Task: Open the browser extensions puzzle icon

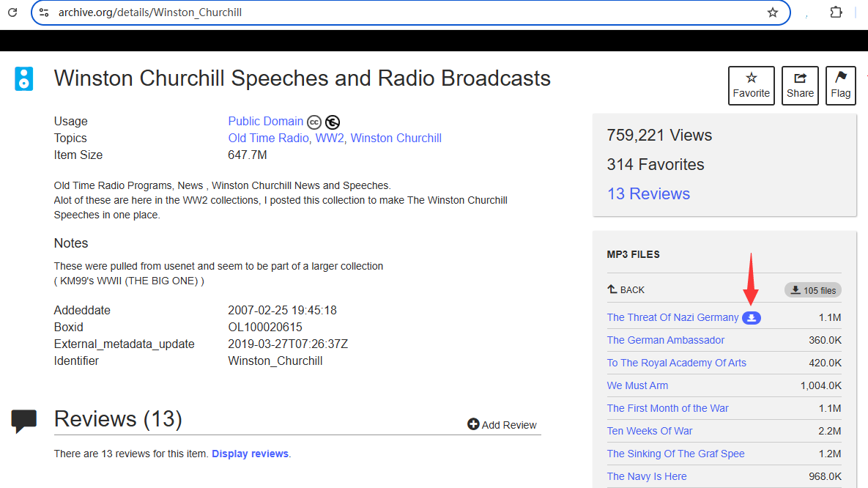Action: [x=836, y=12]
